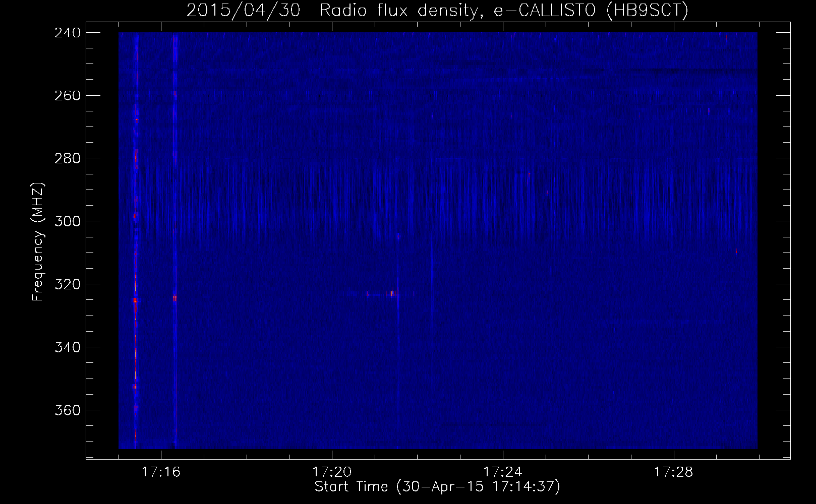Click the "Start Time (30-Apr-15 17:14:37)" label
Viewport: 816px width, 504px height.
pos(437,487)
